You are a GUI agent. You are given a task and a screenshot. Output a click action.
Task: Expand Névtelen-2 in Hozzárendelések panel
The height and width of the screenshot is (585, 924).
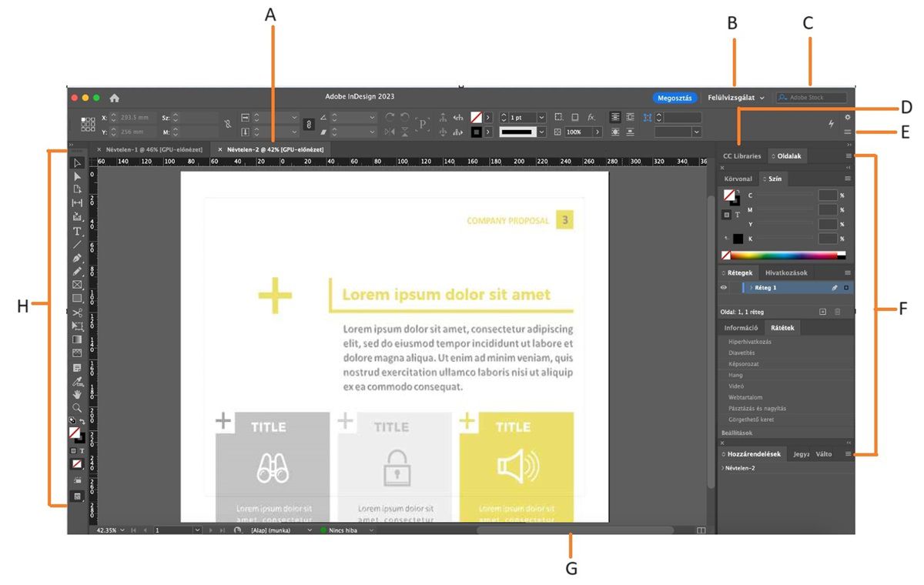click(722, 468)
